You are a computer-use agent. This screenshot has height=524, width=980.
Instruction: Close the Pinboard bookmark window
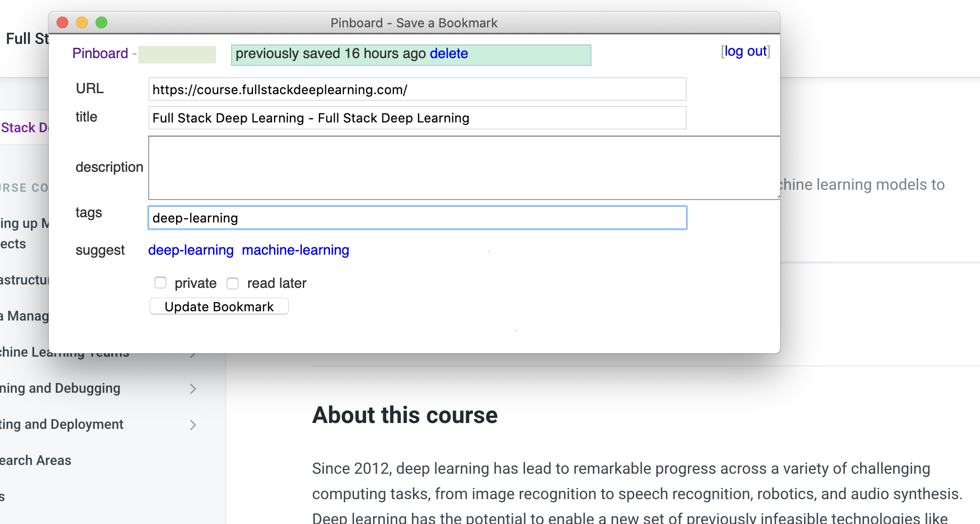click(62, 23)
